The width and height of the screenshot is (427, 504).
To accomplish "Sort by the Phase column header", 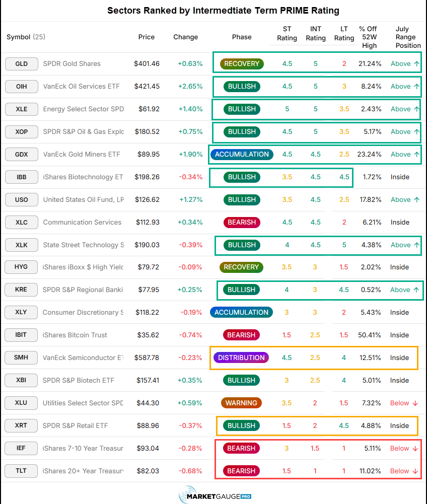I will coord(242,37).
